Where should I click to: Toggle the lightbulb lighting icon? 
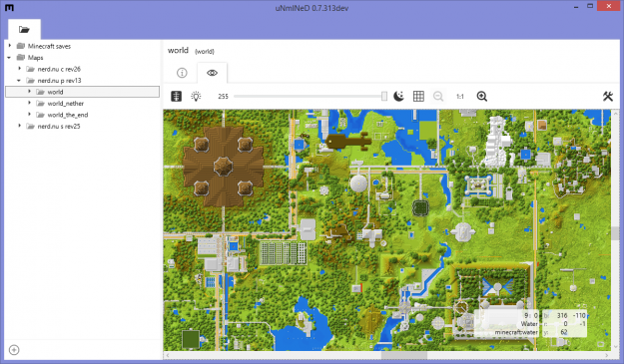(x=196, y=96)
